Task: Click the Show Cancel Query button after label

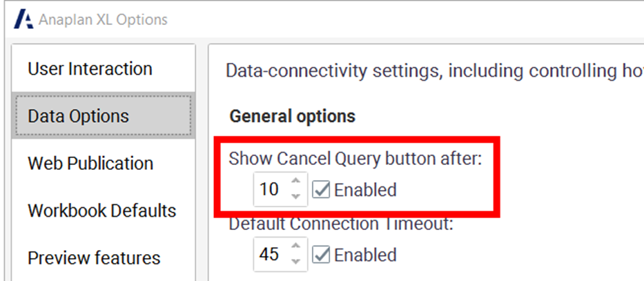Action: [x=355, y=158]
